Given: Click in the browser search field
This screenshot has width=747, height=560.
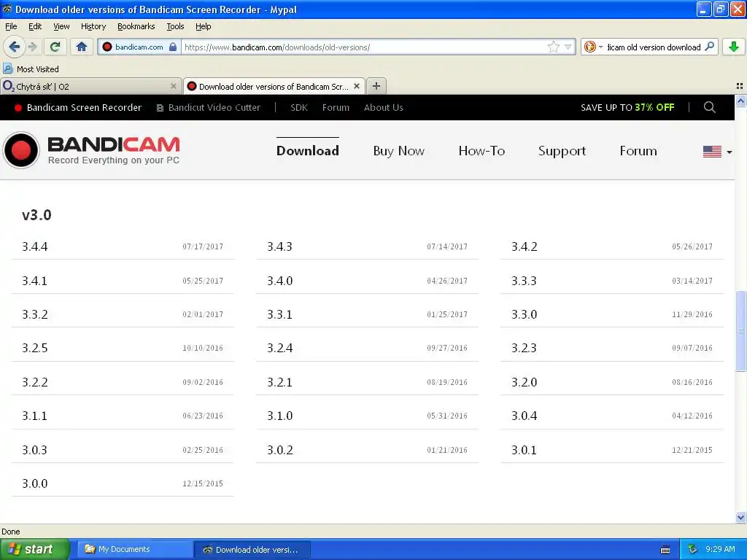Looking at the screenshot, I should (x=653, y=47).
